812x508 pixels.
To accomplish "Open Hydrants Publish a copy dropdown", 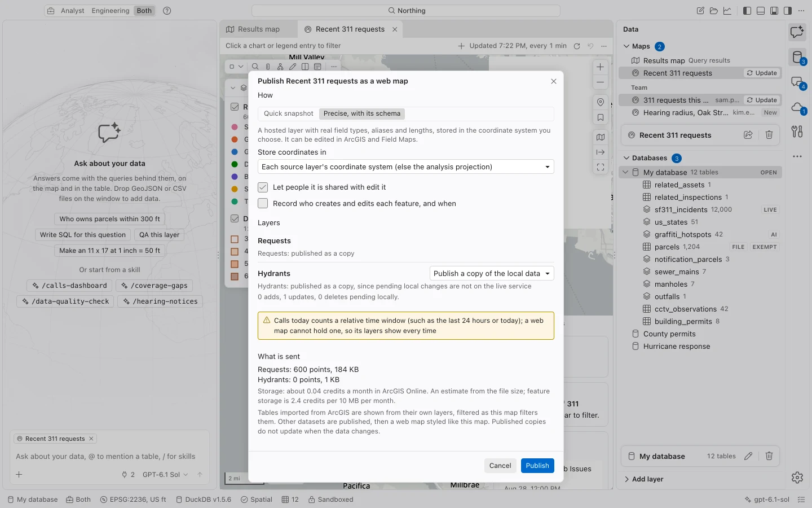I will [492, 273].
